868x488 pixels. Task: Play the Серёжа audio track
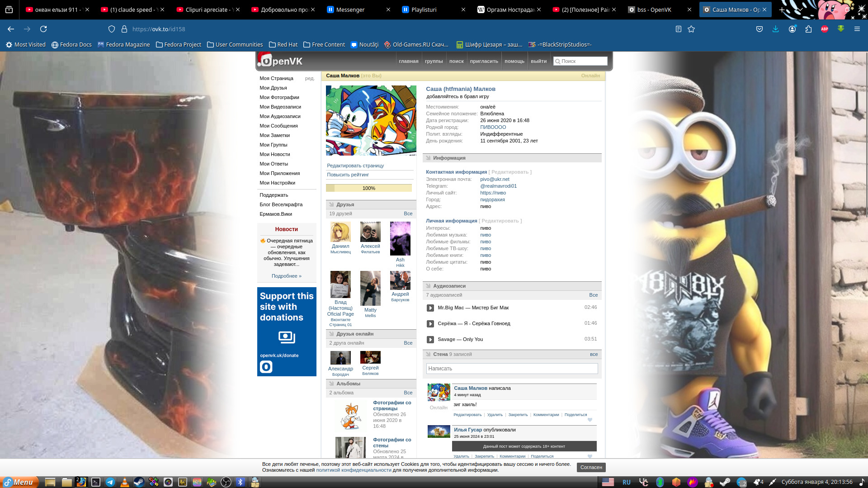point(430,324)
